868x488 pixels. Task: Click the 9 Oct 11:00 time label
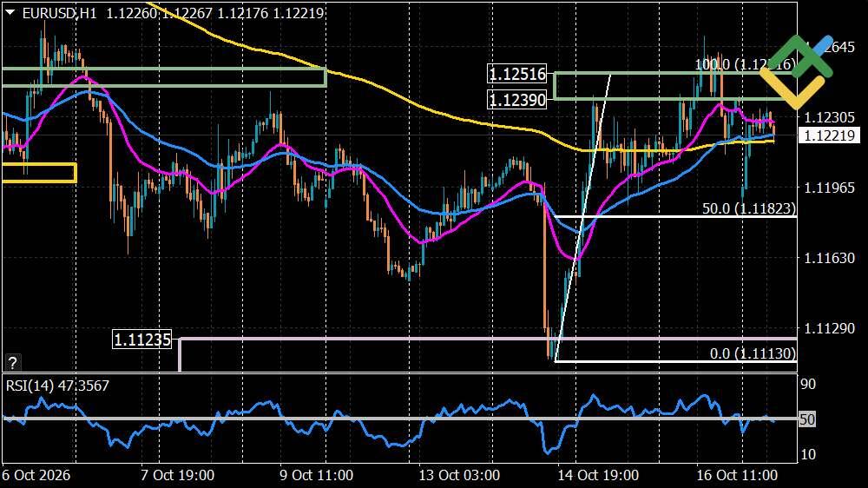tap(316, 475)
